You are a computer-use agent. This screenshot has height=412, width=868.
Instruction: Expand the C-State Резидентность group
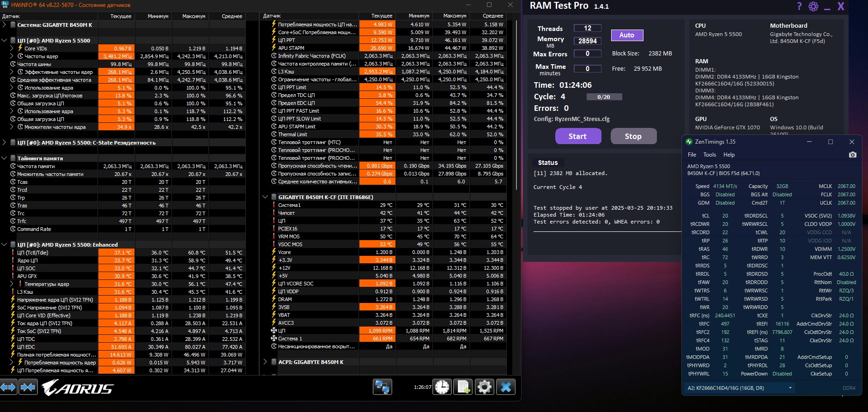pyautogui.click(x=5, y=143)
